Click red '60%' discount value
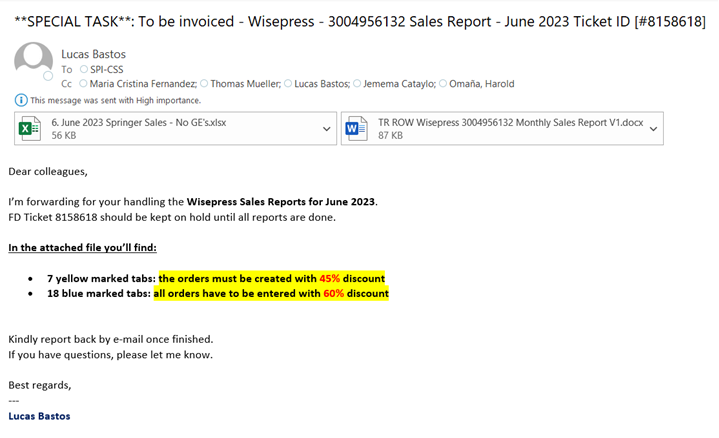 click(333, 294)
